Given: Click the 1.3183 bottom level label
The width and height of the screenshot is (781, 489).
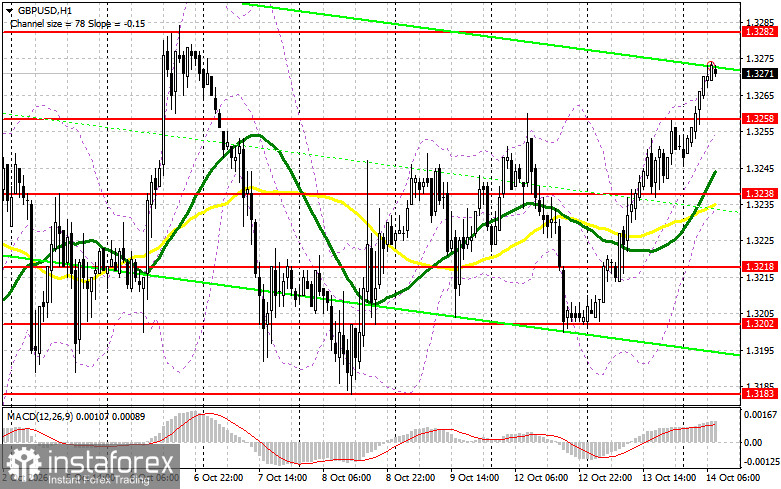Looking at the screenshot, I should click(759, 393).
